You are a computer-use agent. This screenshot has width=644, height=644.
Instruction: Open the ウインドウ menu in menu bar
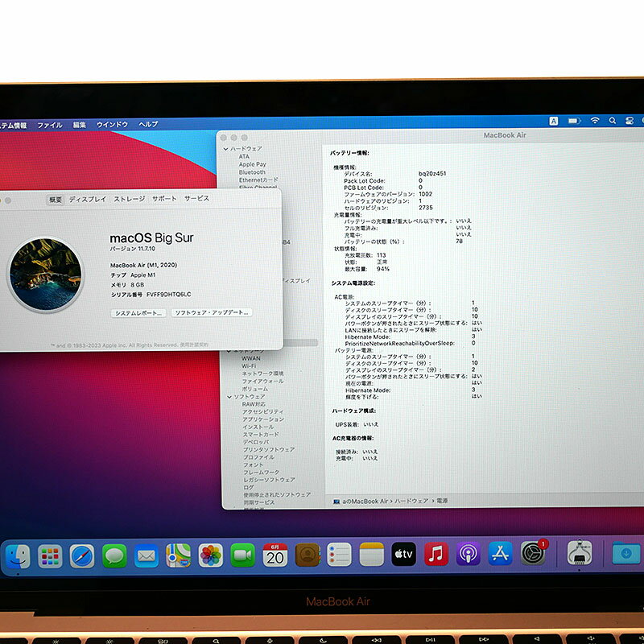[112, 125]
